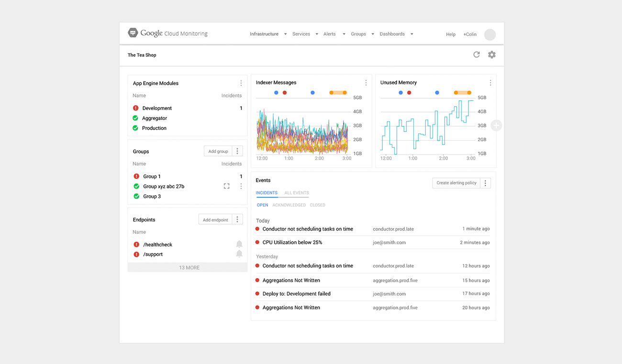Open the Alerts dropdown in navigation
This screenshot has height=364, width=622.
coord(334,34)
